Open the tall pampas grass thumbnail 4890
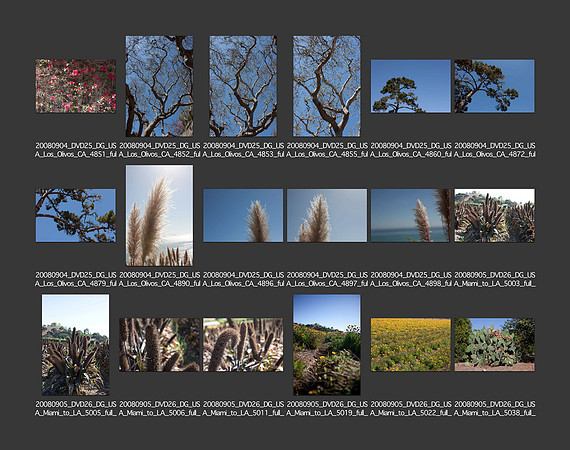Viewport: 570px width, 450px height. [x=159, y=216]
